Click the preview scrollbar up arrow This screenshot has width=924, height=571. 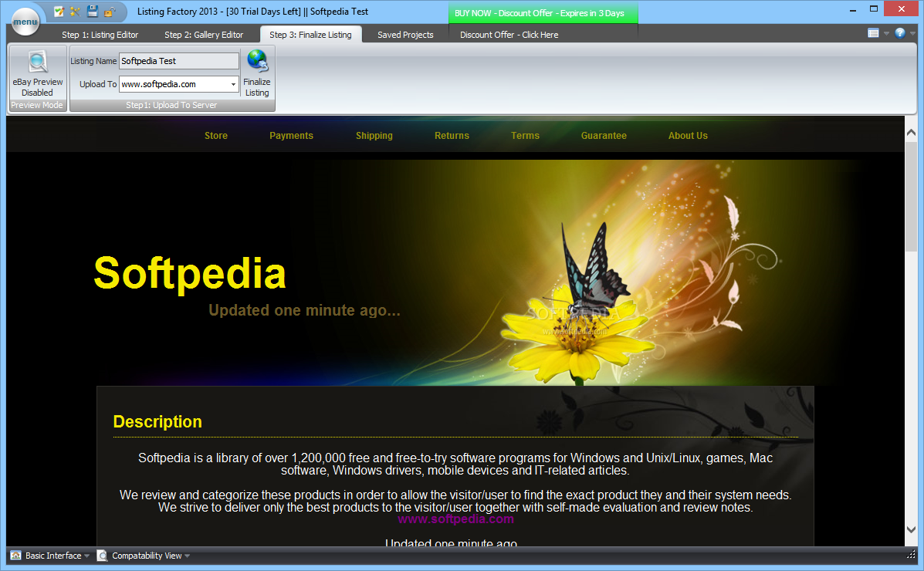coord(911,133)
